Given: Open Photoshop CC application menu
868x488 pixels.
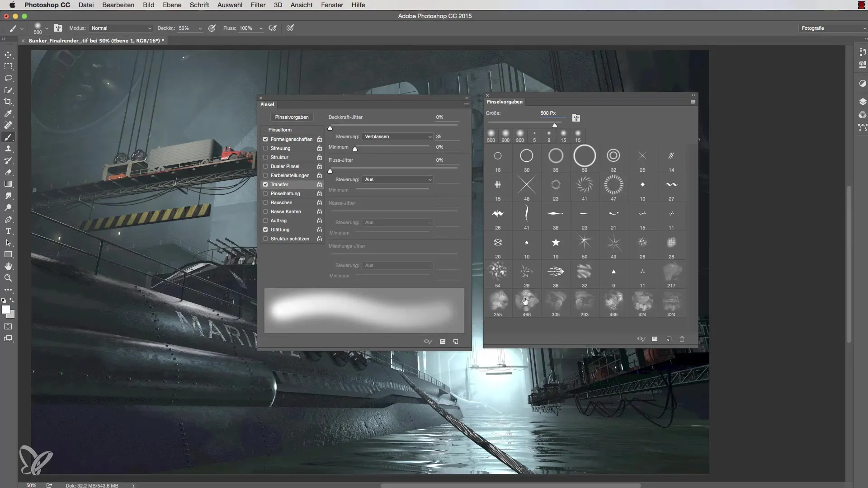Looking at the screenshot, I should [47, 5].
